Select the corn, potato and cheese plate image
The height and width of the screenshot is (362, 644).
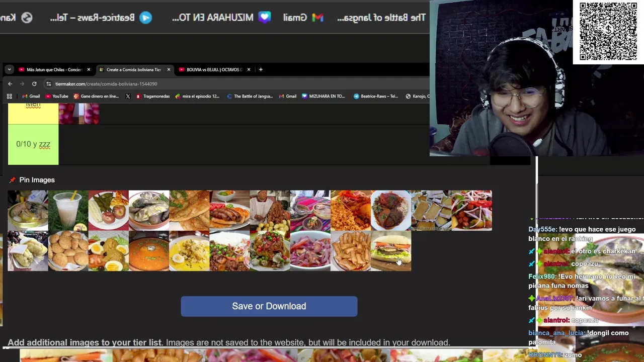108,210
